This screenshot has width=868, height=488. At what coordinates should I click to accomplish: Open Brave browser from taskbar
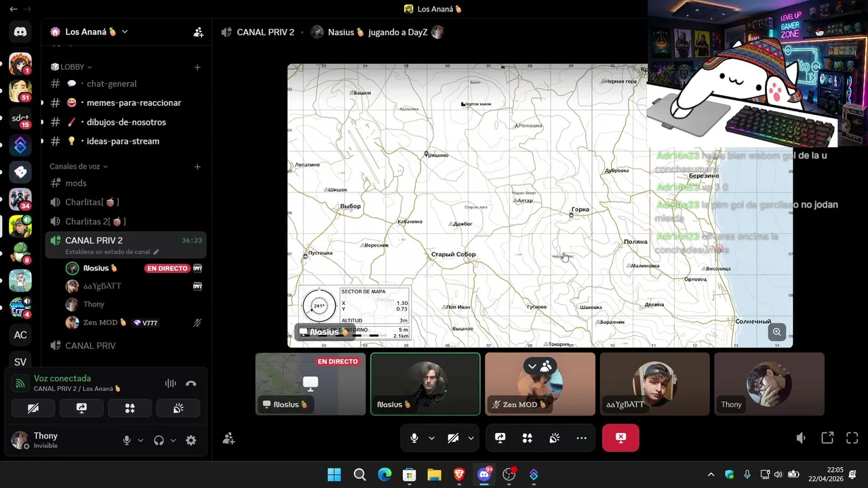[459, 474]
